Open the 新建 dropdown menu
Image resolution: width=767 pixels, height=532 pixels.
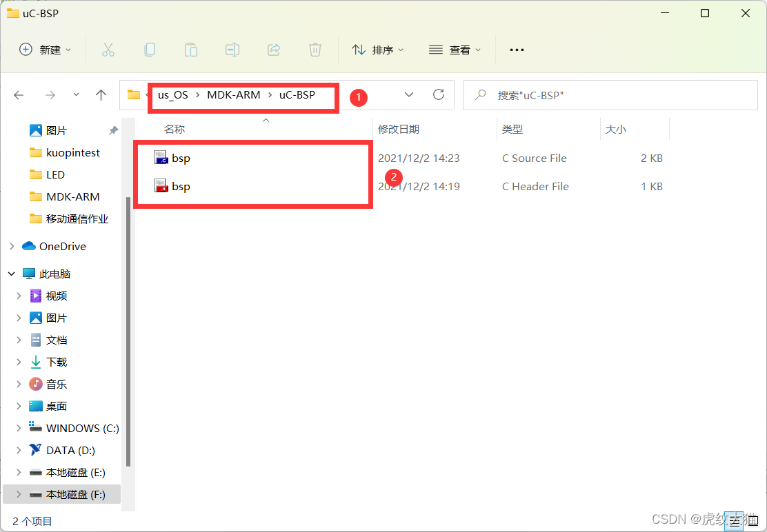point(45,50)
